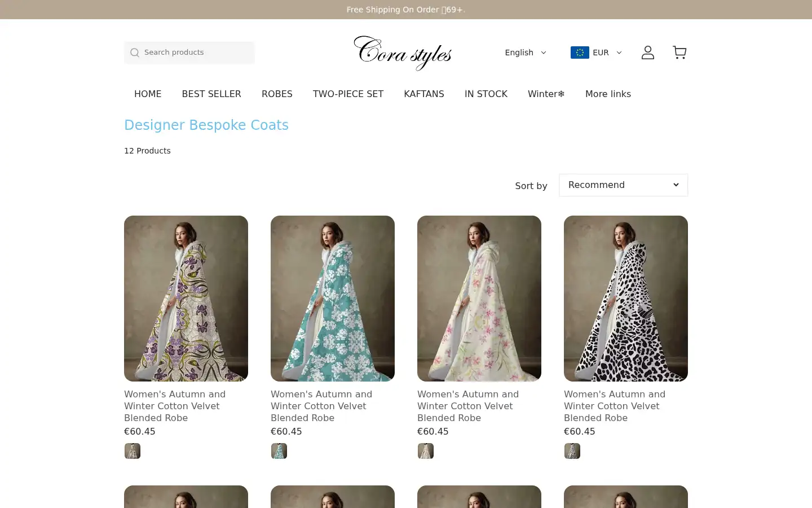Open pink lily floral robe image
Viewport: 812px width, 508px height.
coord(479,299)
